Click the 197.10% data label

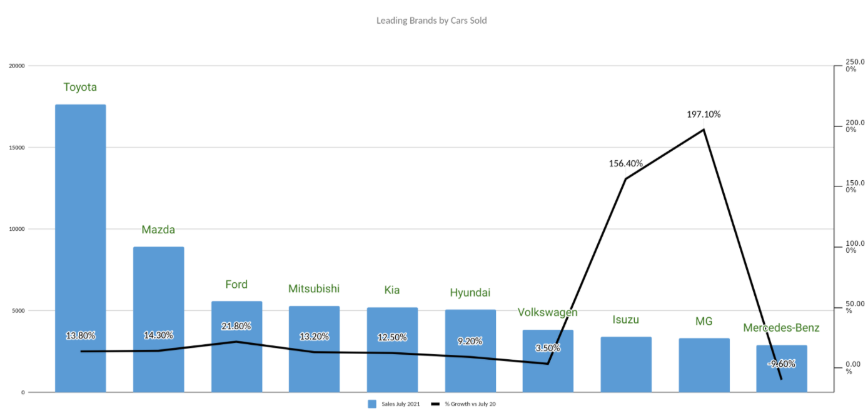[704, 115]
